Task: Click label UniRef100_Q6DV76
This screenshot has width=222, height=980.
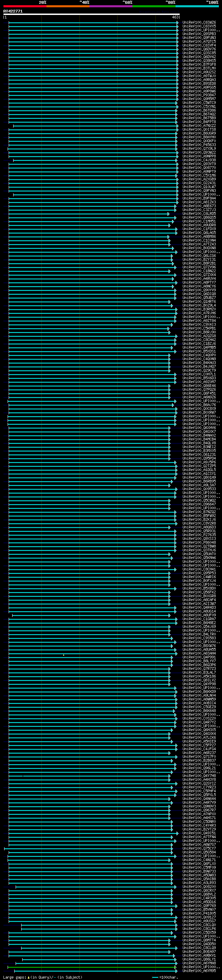Action: [x=199, y=49]
